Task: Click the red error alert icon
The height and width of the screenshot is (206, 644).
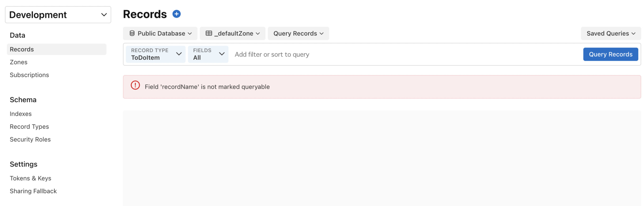Action: click(135, 85)
